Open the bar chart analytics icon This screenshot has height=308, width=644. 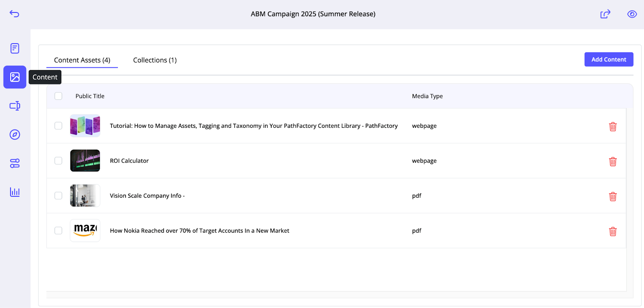coord(15,192)
